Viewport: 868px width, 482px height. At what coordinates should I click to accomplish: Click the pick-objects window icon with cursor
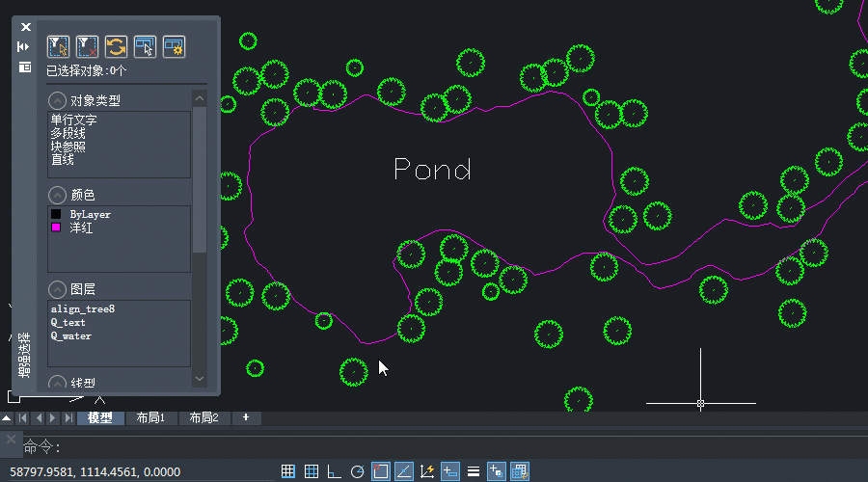[x=145, y=46]
